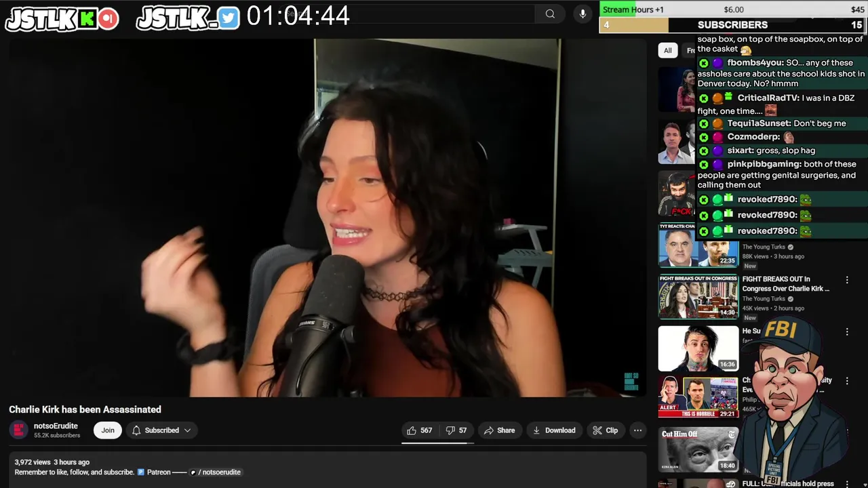Image resolution: width=868 pixels, height=488 pixels.
Task: Open the Cut Him Off video thumbnail
Action: coord(698,449)
